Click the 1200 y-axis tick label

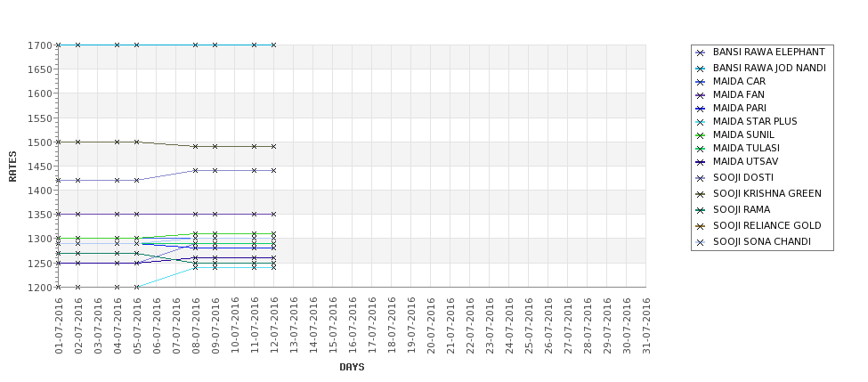click(x=40, y=288)
